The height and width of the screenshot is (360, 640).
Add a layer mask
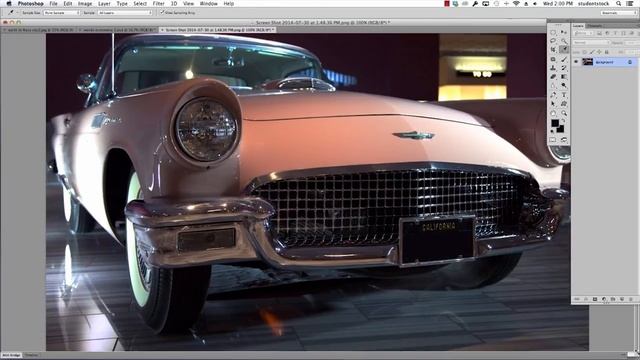[595, 299]
